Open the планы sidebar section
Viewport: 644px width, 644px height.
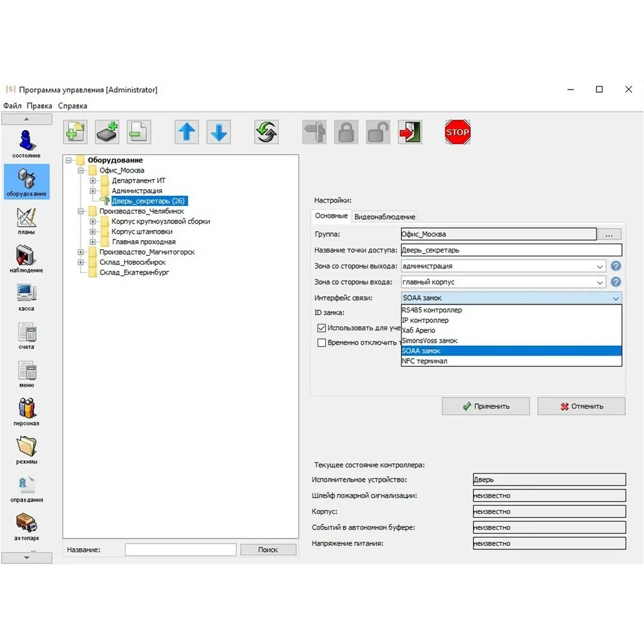(26, 220)
